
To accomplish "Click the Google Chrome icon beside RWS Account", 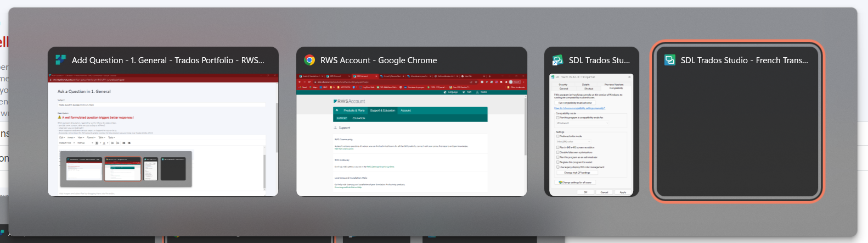I will pyautogui.click(x=309, y=60).
